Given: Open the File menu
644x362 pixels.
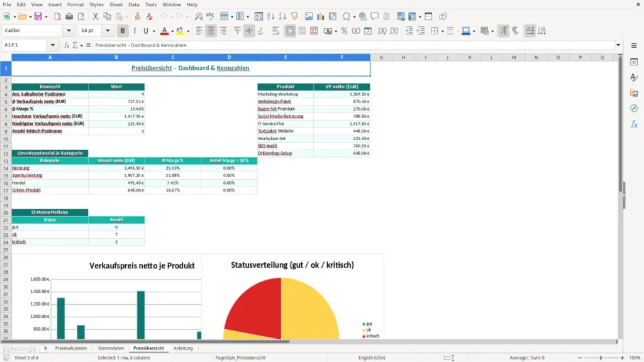Looking at the screenshot, I should point(6,4).
